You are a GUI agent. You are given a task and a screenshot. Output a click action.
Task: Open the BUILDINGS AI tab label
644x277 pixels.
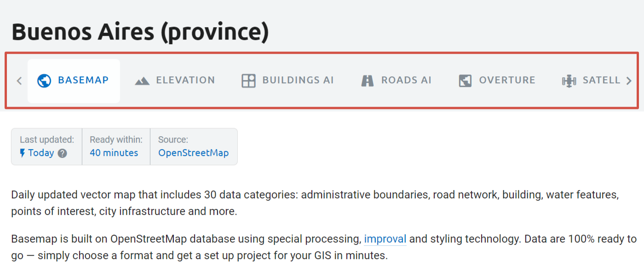[x=298, y=80]
